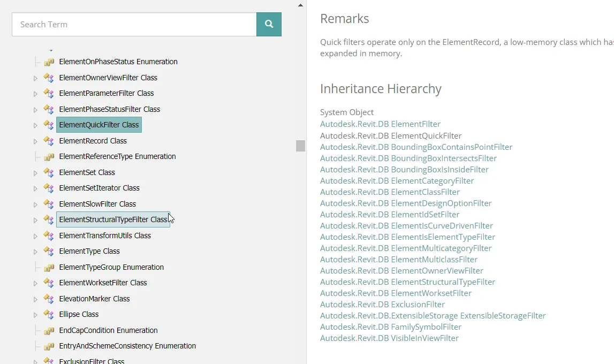614x364 pixels.
Task: Click the ElementTypeGroup Enumeration icon
Action: (x=49, y=267)
